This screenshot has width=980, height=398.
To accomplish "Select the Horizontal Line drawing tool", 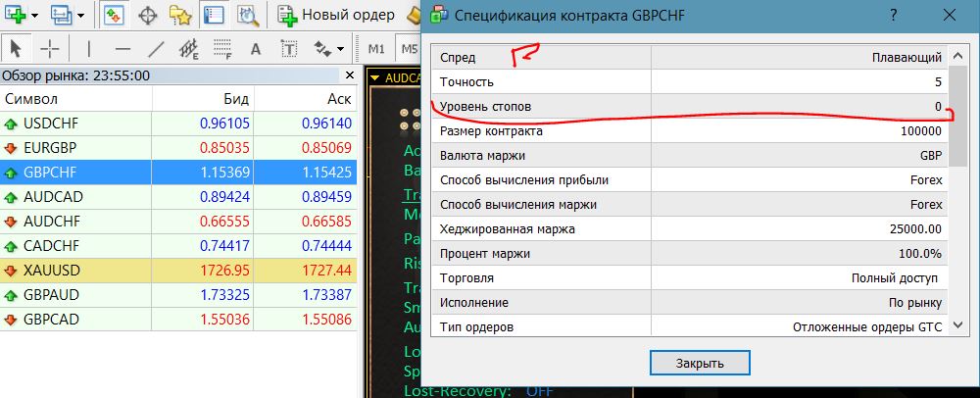I will coord(123,49).
